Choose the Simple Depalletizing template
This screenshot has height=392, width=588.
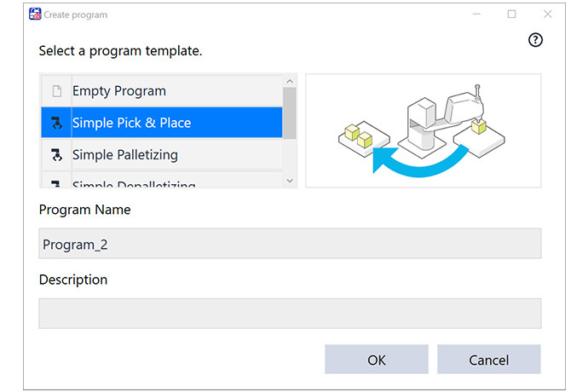pyautogui.click(x=162, y=180)
